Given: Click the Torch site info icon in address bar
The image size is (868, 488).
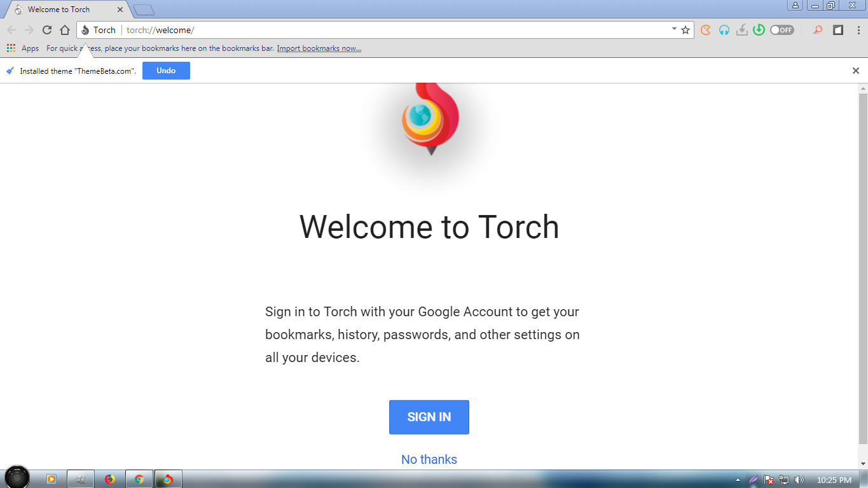Looking at the screenshot, I should [x=85, y=30].
